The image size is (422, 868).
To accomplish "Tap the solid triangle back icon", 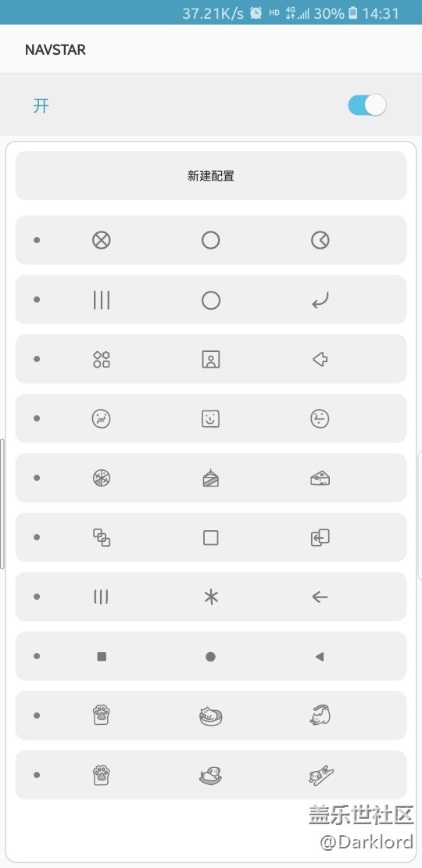I will (319, 657).
